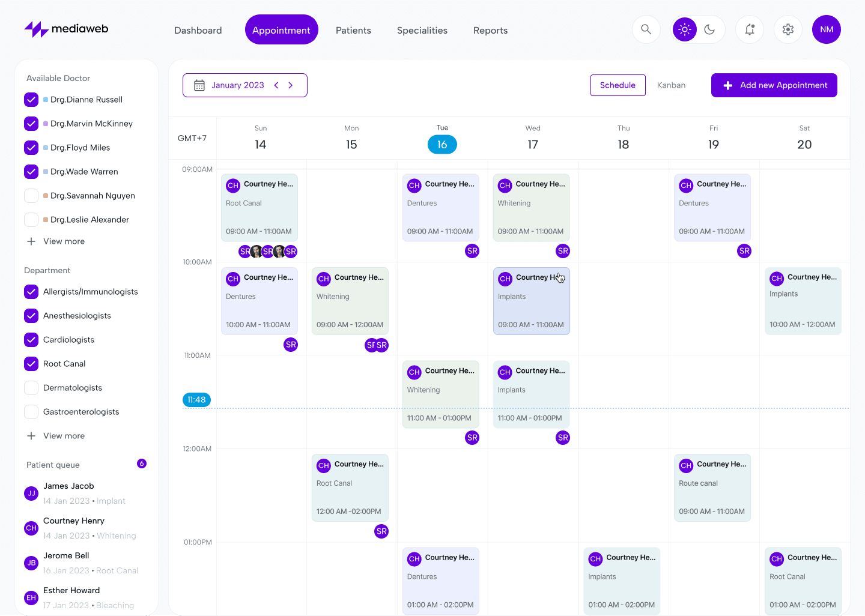This screenshot has height=616, width=865.
Task: Go to previous month chevron
Action: pos(276,85)
